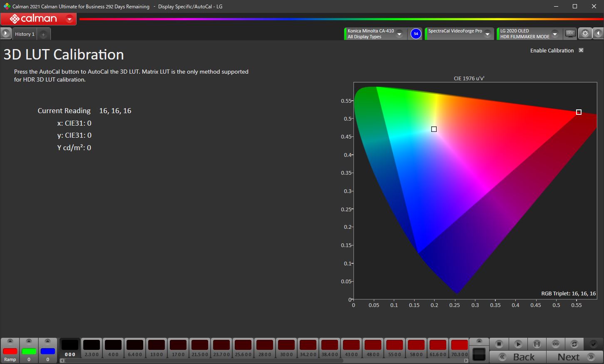This screenshot has width=604, height=364.
Task: Expand the arrow above the green channel button
Action: click(29, 341)
